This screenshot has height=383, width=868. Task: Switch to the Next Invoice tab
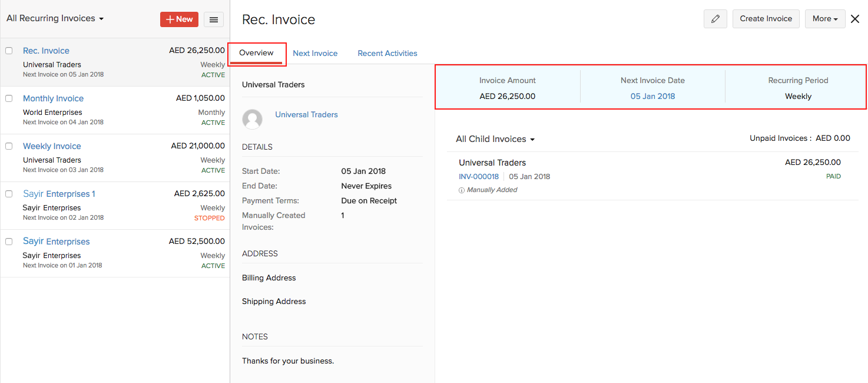click(315, 53)
